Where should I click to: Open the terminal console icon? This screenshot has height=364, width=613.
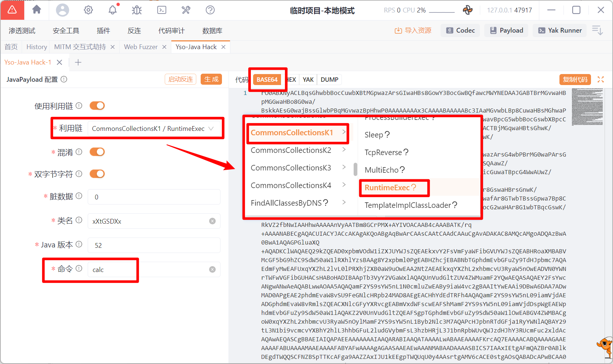coord(162,10)
